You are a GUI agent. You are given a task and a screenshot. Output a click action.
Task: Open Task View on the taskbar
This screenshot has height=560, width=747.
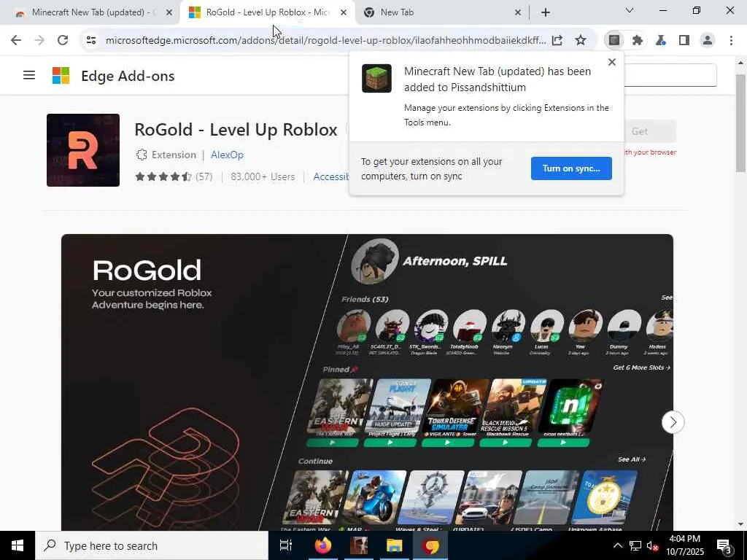pos(285,545)
